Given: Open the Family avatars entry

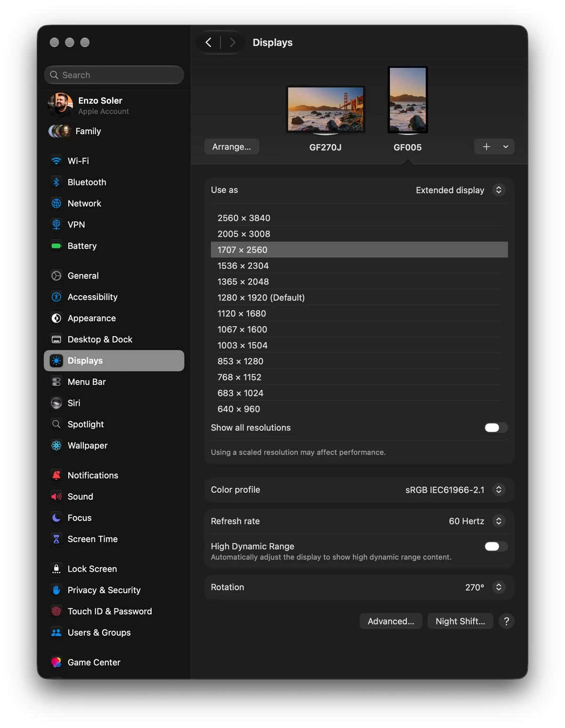Looking at the screenshot, I should (x=59, y=131).
